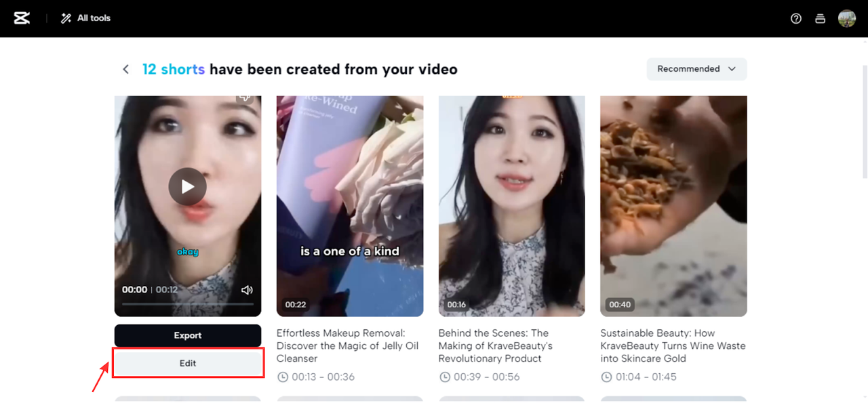Click the '12 shorts' heading text
Viewport: 868px width, 403px height.
[174, 69]
